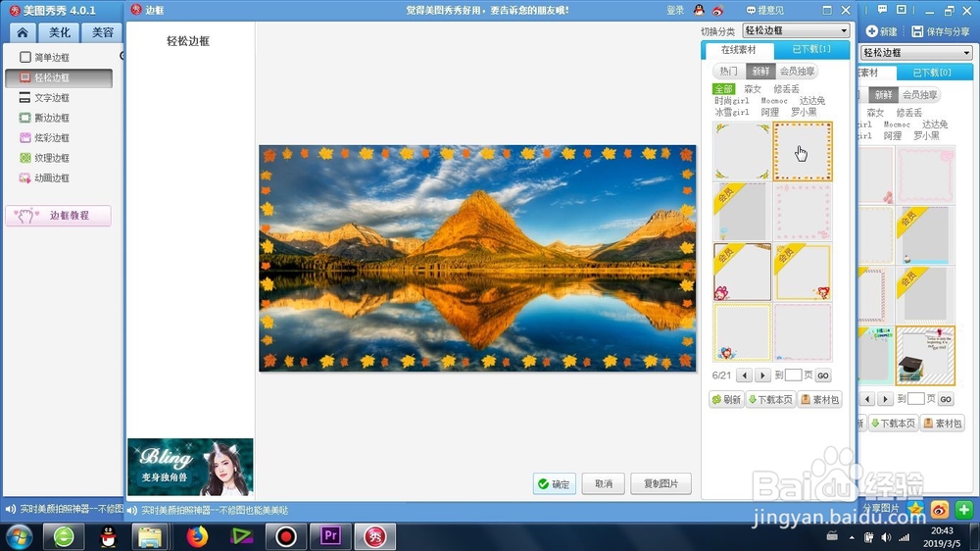980x551 pixels.
Task: Choose the orange dotted frame thumbnail
Action: click(803, 151)
